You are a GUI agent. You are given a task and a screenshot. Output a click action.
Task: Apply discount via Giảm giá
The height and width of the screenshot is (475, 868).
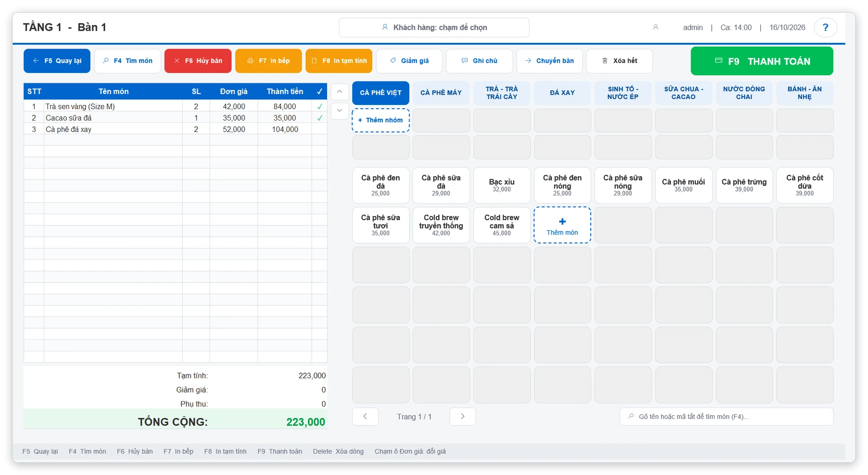click(409, 61)
